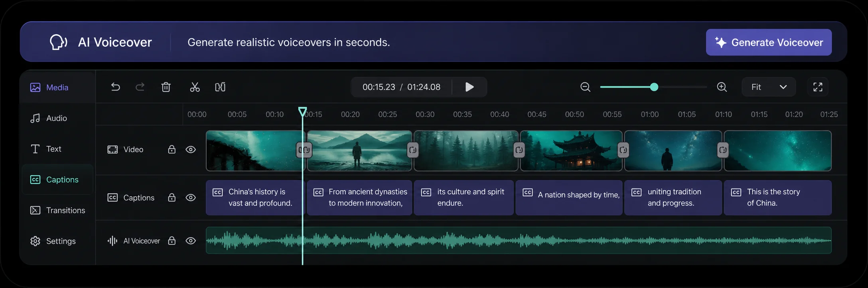Open the Fit zoom dropdown
The image size is (868, 288).
(x=769, y=87)
